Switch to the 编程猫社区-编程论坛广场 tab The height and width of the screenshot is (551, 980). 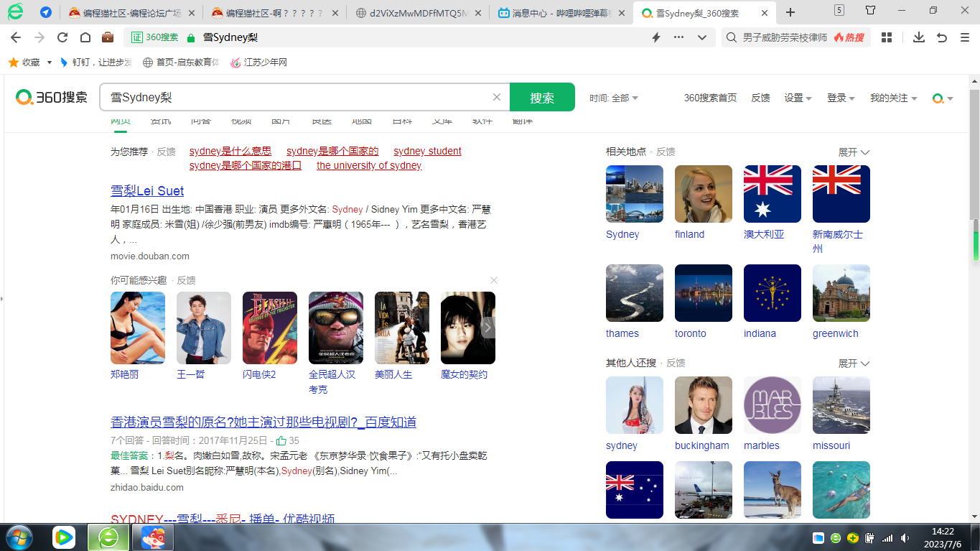pos(133,12)
